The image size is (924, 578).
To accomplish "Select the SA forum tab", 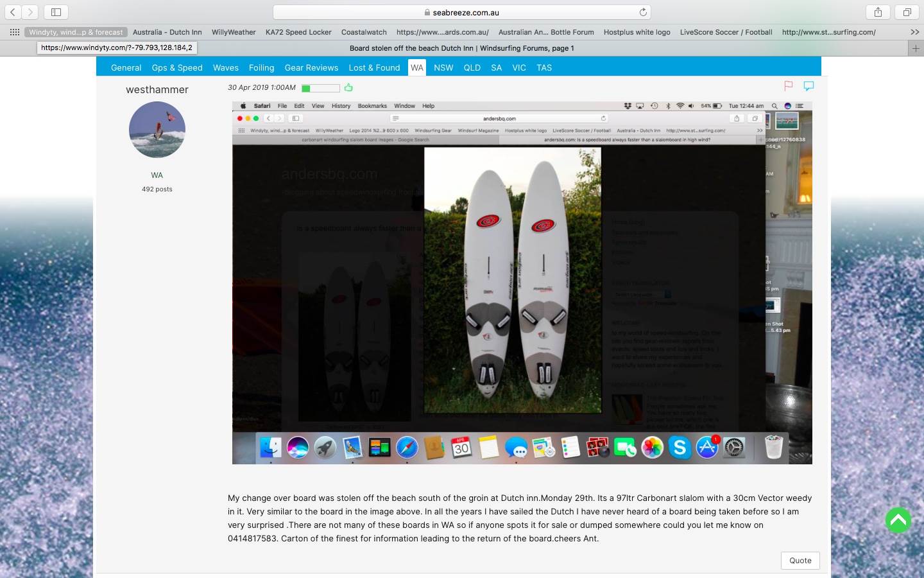I will [497, 67].
